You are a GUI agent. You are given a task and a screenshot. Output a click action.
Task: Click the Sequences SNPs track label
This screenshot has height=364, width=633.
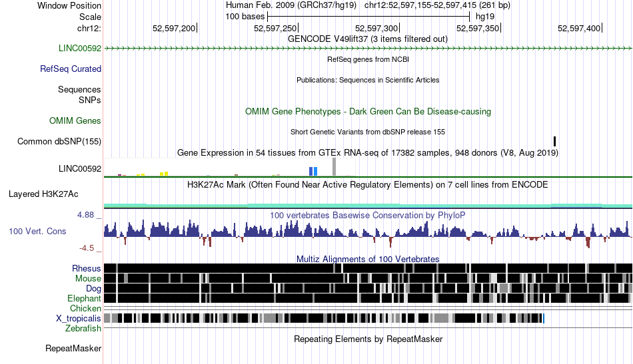(x=79, y=94)
